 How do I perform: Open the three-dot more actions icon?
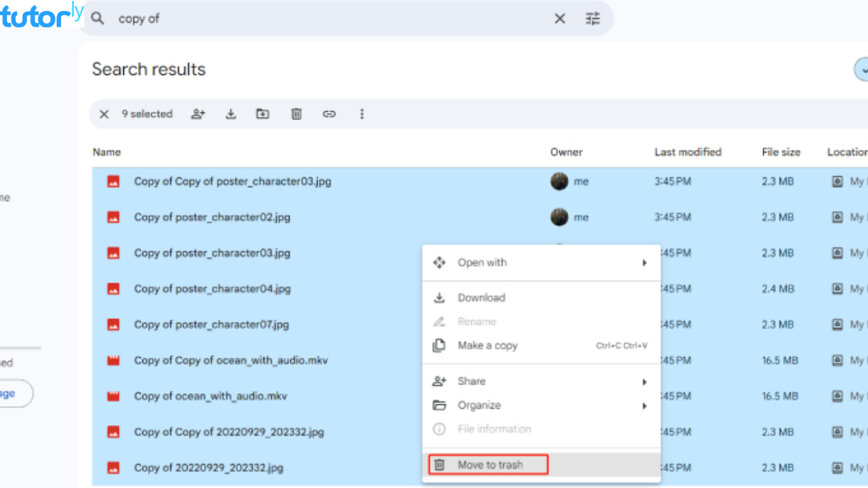coord(362,114)
